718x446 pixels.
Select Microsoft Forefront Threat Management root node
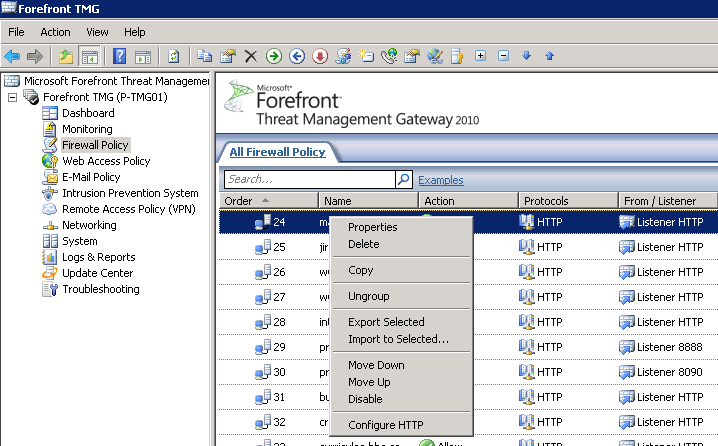pos(116,81)
